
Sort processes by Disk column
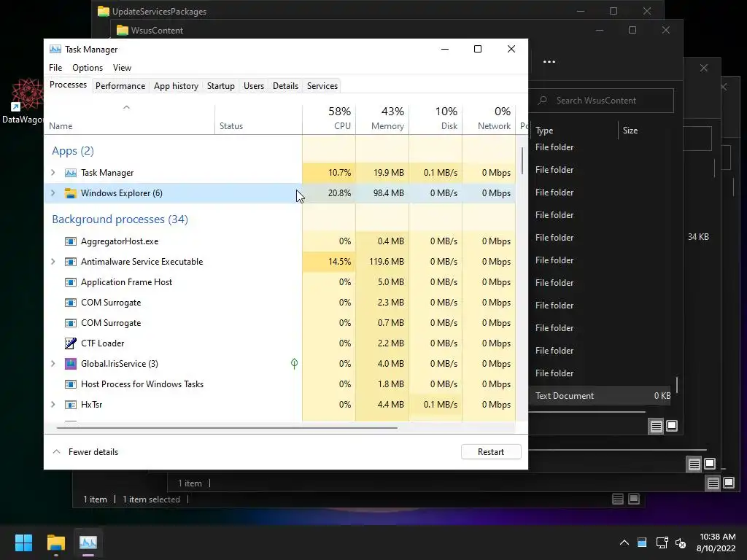pyautogui.click(x=436, y=118)
